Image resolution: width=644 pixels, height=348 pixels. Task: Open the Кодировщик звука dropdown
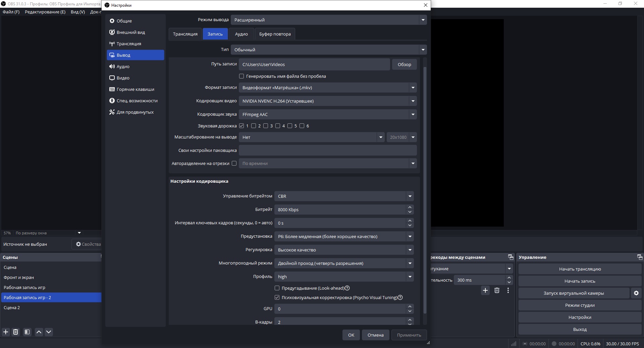pyautogui.click(x=328, y=114)
